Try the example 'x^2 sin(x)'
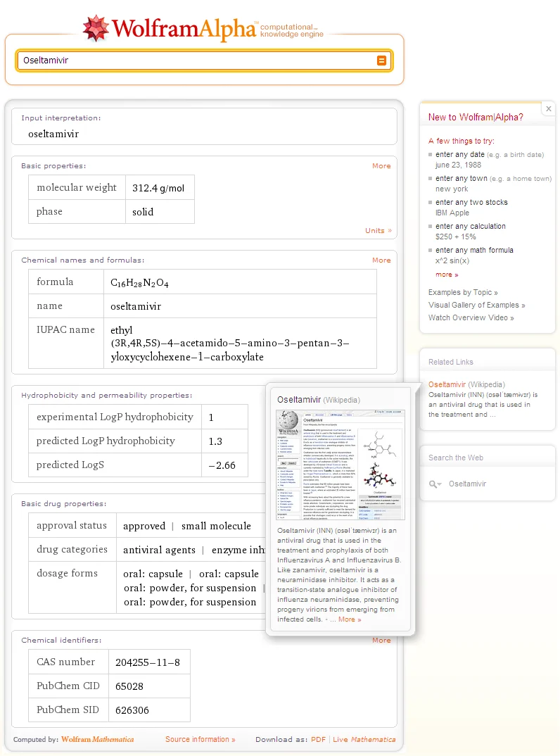This screenshot has height=756, width=560. coord(452,260)
